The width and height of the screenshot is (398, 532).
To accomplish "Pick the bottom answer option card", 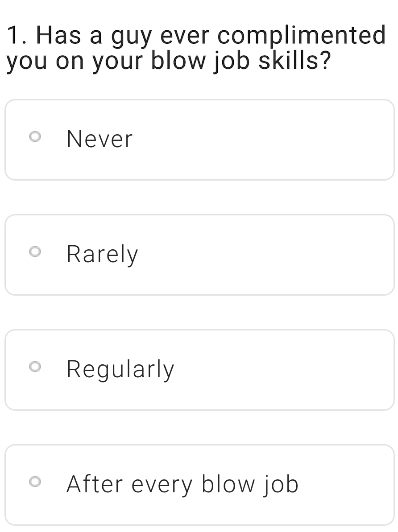I will pos(199,485).
